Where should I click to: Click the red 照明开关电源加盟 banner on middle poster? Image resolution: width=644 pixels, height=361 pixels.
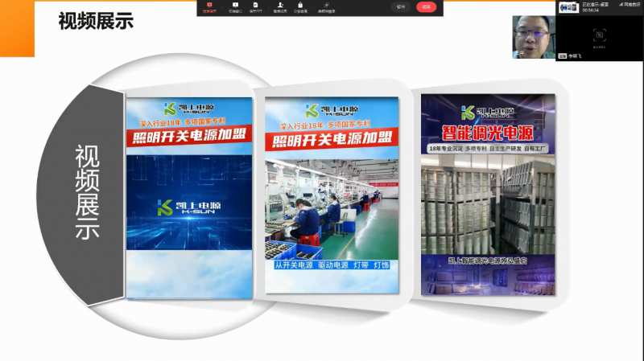click(x=332, y=140)
